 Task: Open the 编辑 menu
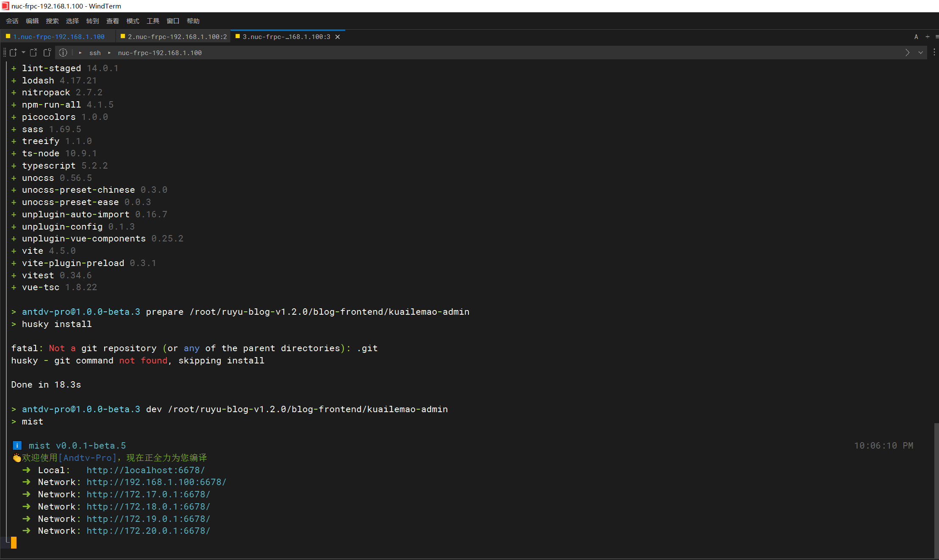coord(32,21)
